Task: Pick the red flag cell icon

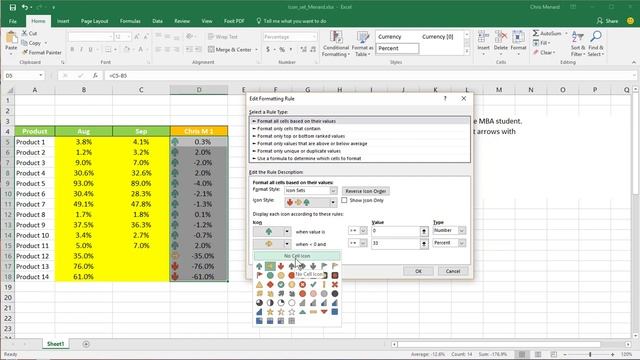Action: click(259, 276)
